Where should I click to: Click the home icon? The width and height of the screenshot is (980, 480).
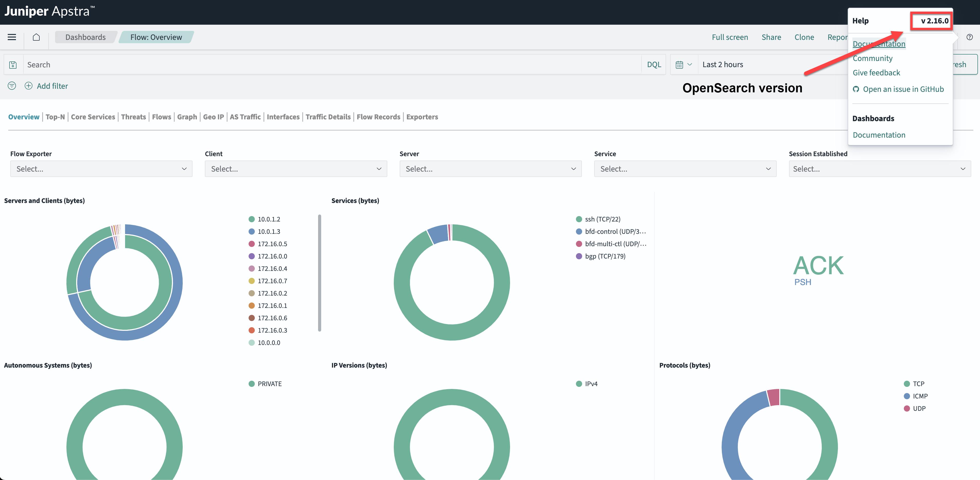[x=36, y=37]
